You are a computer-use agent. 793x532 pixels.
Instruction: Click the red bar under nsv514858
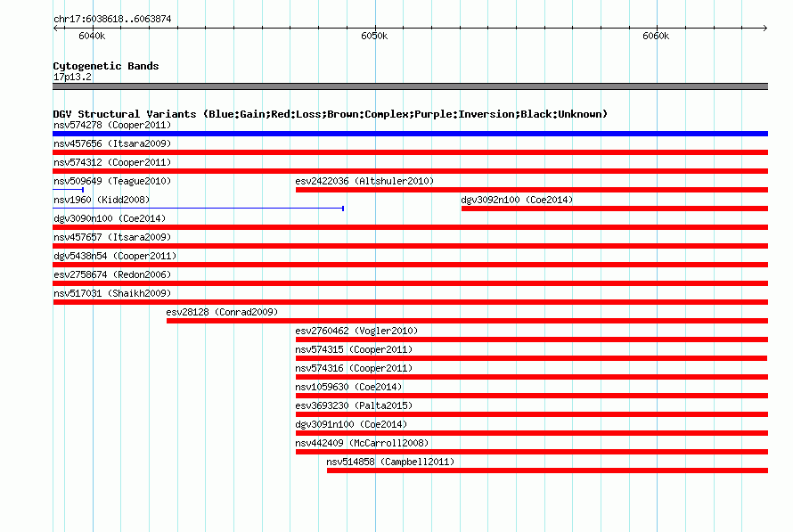pos(547,471)
